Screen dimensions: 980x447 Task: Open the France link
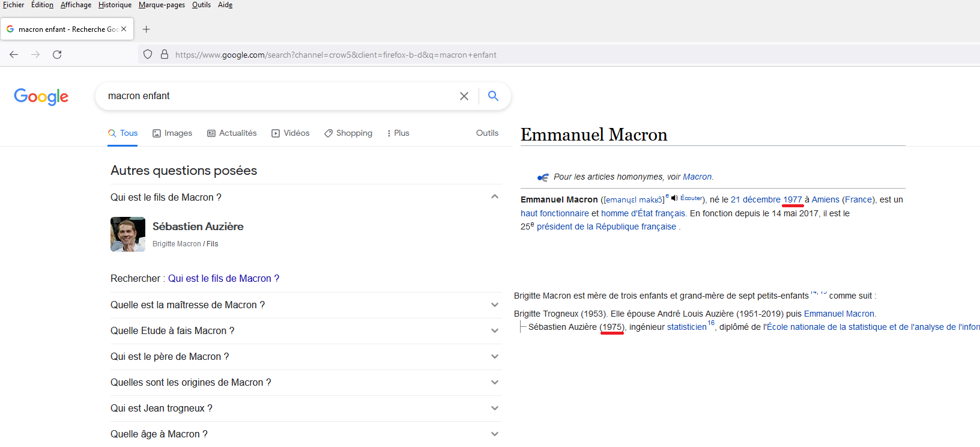click(x=858, y=200)
